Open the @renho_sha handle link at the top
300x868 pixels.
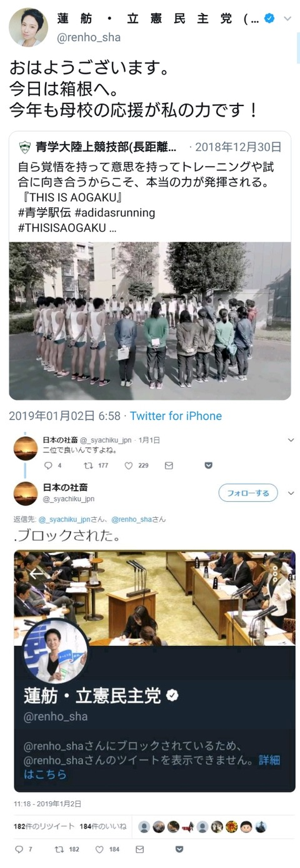89,37
